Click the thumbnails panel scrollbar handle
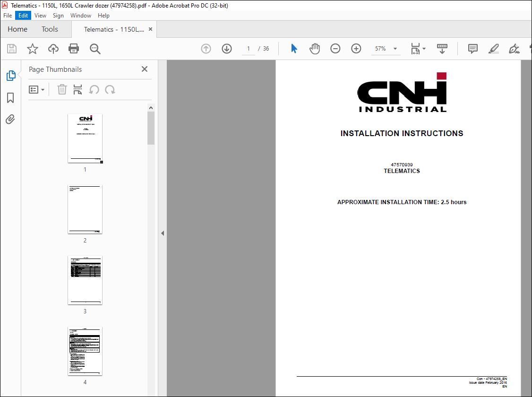 (151, 128)
